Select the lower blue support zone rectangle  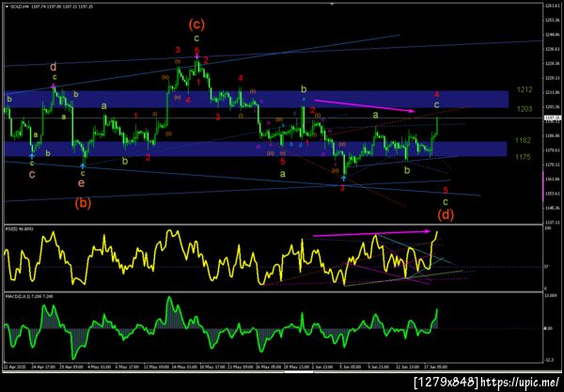point(256,149)
